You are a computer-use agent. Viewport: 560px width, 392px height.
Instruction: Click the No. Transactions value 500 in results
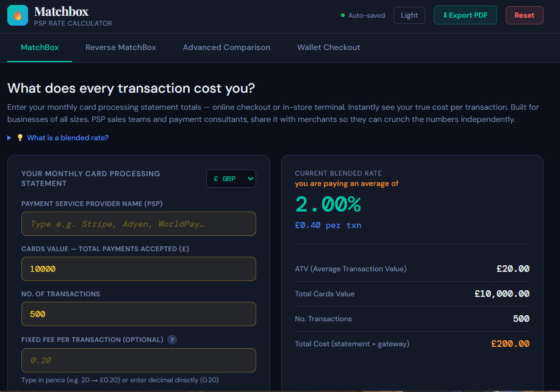point(521,319)
